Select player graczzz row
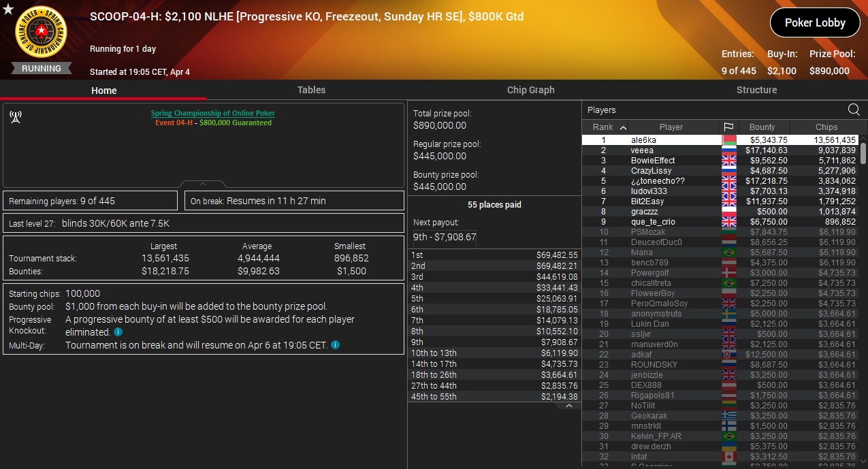This screenshot has height=469, width=868. point(720,212)
